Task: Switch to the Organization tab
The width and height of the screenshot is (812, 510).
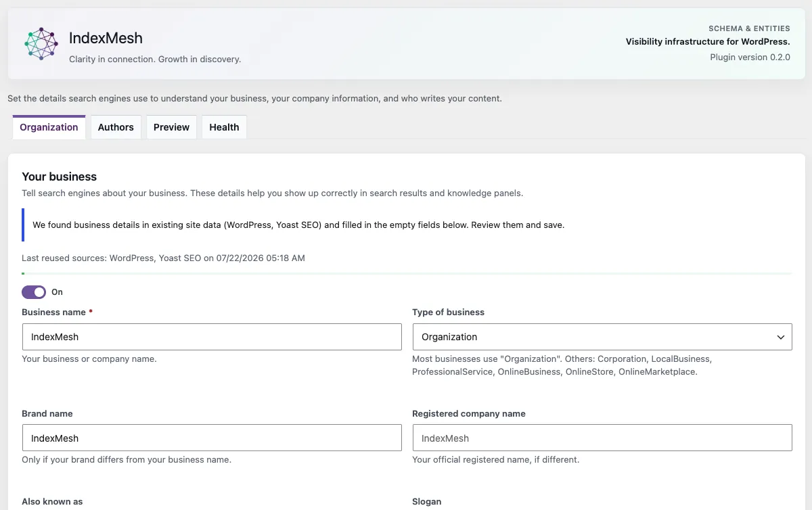Action: coord(49,127)
